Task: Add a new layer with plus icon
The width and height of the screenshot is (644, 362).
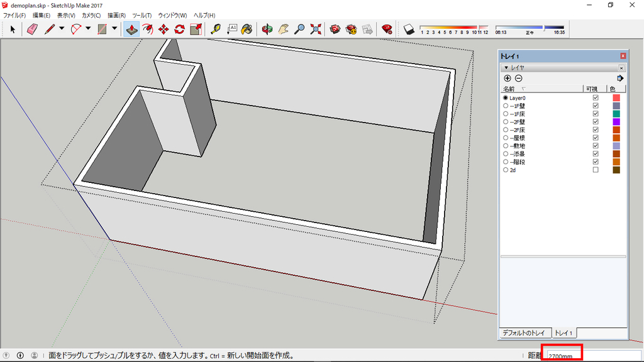Action: point(508,79)
